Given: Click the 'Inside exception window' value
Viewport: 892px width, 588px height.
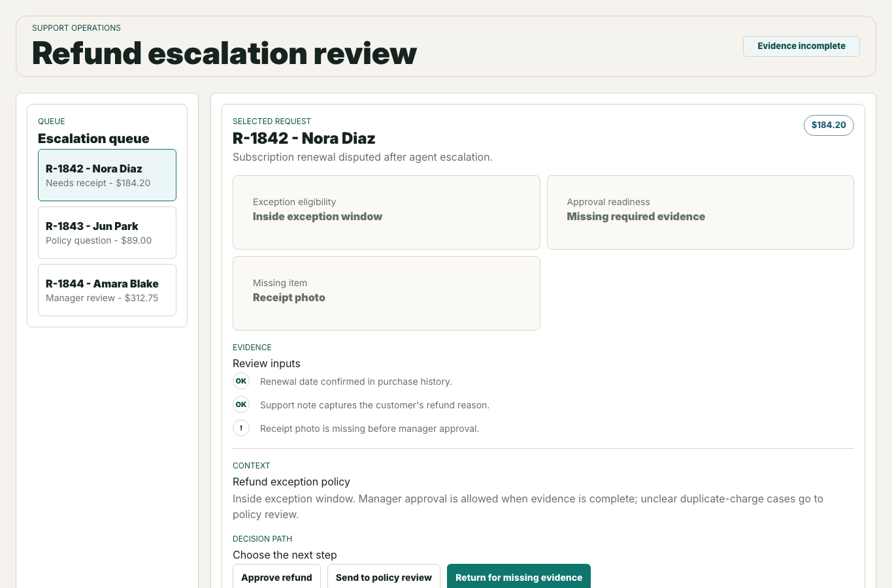Looking at the screenshot, I should [318, 216].
